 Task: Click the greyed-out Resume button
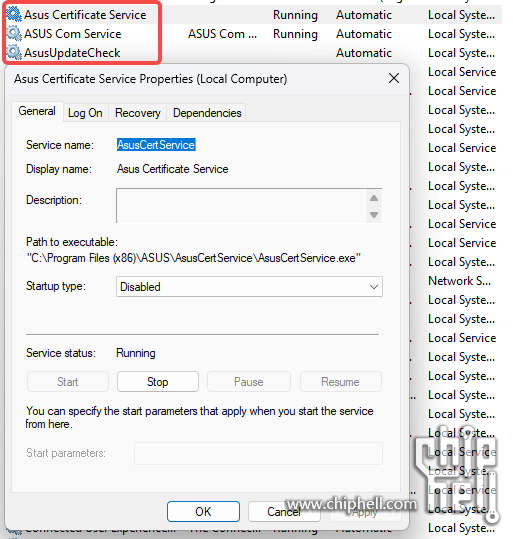click(x=340, y=382)
